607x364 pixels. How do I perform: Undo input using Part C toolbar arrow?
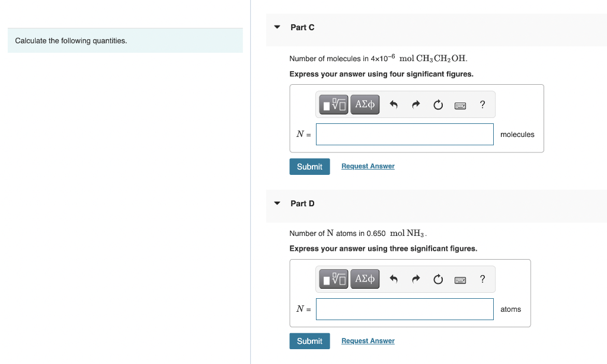pos(393,104)
